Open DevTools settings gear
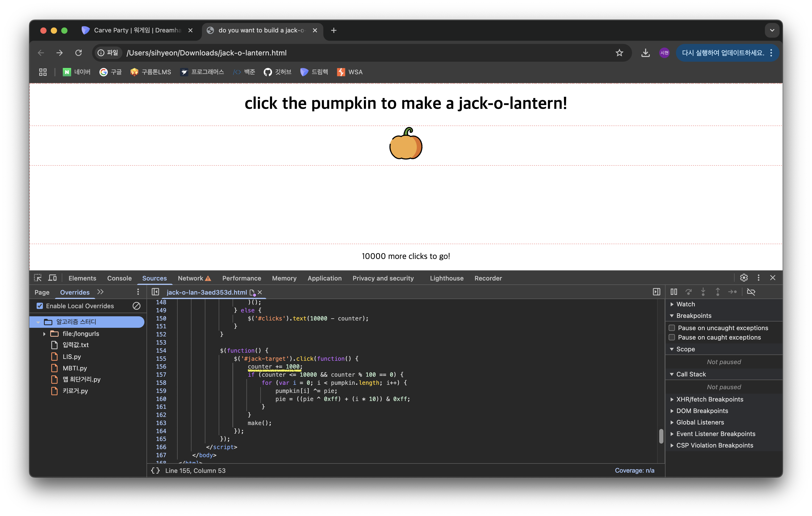812x516 pixels. click(743, 278)
